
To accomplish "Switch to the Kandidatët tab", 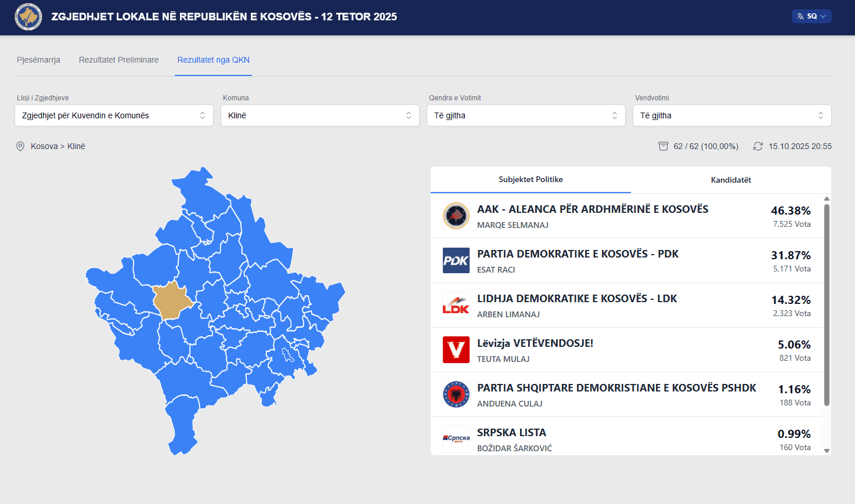I will point(731,180).
